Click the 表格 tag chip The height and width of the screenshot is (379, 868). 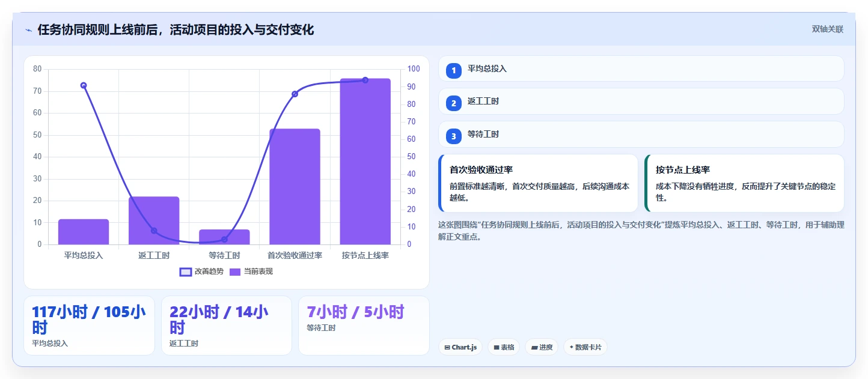504,347
